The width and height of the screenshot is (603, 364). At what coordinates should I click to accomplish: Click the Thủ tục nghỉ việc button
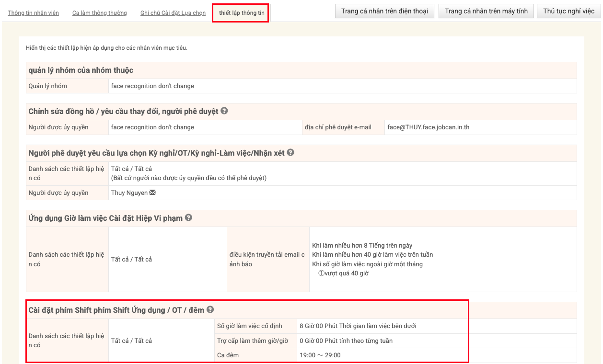click(568, 11)
